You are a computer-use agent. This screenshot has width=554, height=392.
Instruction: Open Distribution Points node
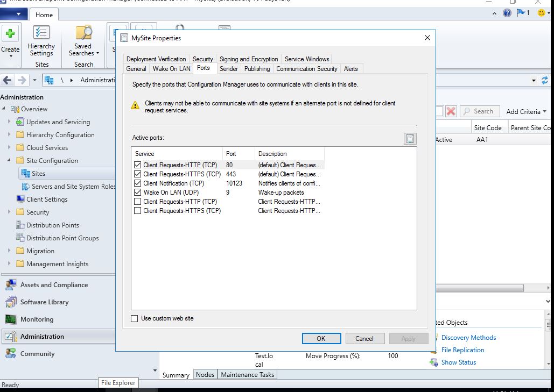tap(53, 225)
